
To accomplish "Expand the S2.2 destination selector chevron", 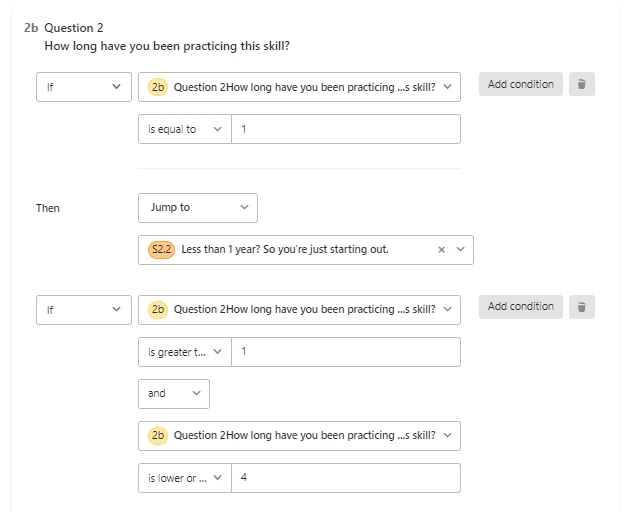I will click(x=460, y=249).
